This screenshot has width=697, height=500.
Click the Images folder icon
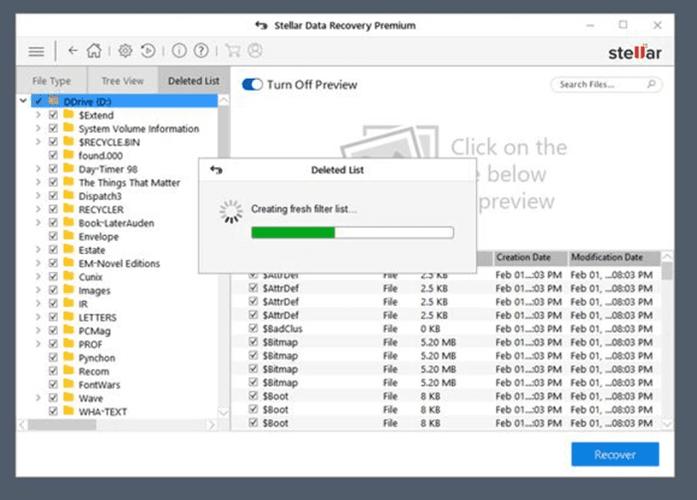pyautogui.click(x=68, y=290)
